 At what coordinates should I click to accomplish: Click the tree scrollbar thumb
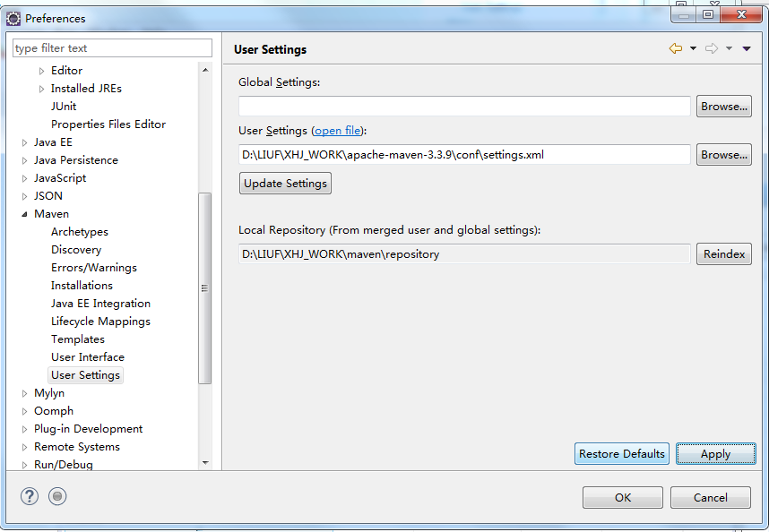click(x=205, y=288)
